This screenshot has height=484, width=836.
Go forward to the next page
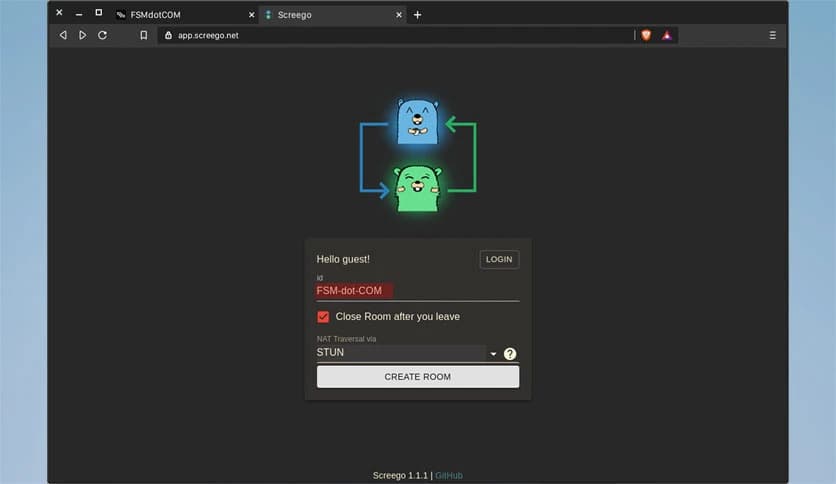(83, 35)
